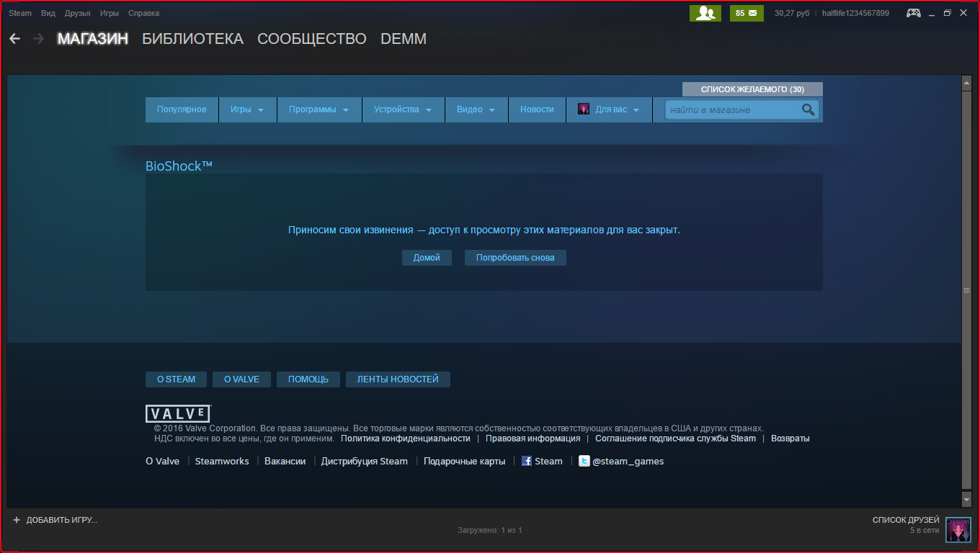Open the Игры menu in the top menu bar
This screenshot has height=553, width=980.
[x=110, y=13]
